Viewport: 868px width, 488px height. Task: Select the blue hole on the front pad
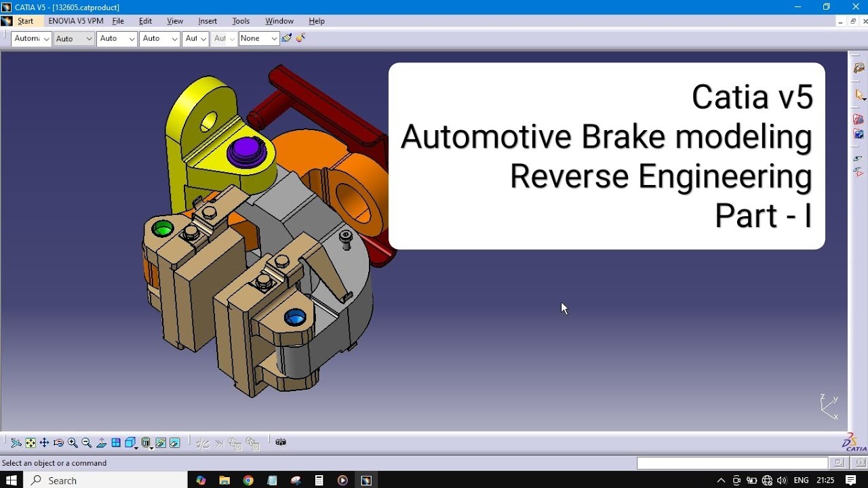(x=295, y=317)
